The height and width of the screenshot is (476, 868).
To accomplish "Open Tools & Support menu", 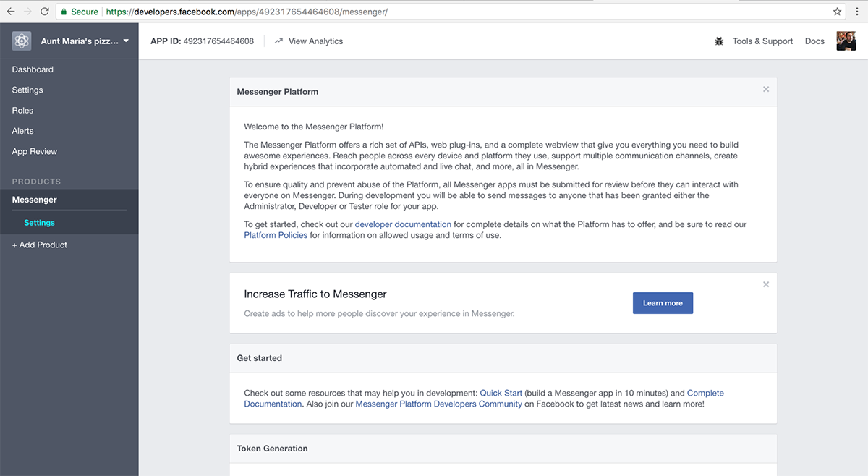I will tap(762, 41).
